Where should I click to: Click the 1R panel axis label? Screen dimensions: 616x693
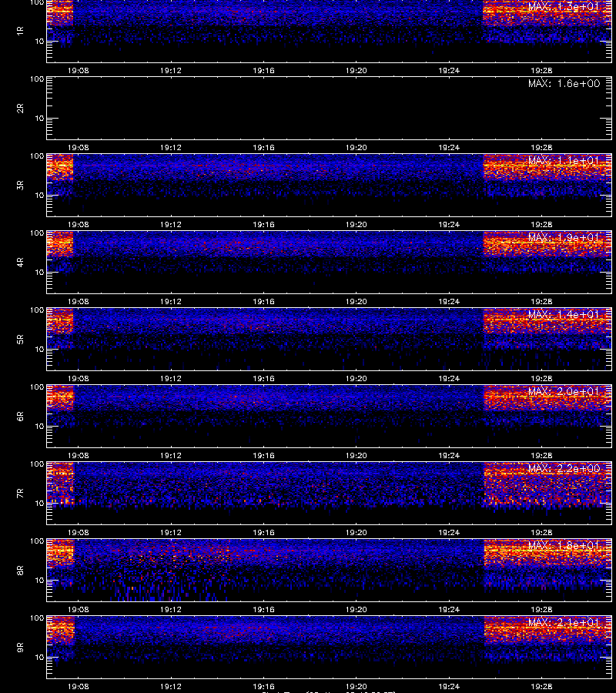coord(20,32)
